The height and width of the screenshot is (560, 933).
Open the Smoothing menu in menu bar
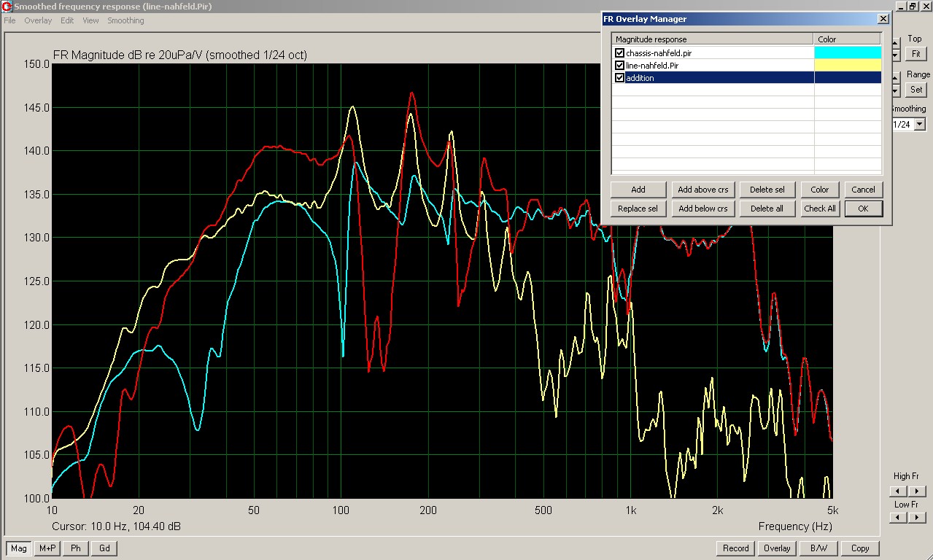(x=125, y=20)
